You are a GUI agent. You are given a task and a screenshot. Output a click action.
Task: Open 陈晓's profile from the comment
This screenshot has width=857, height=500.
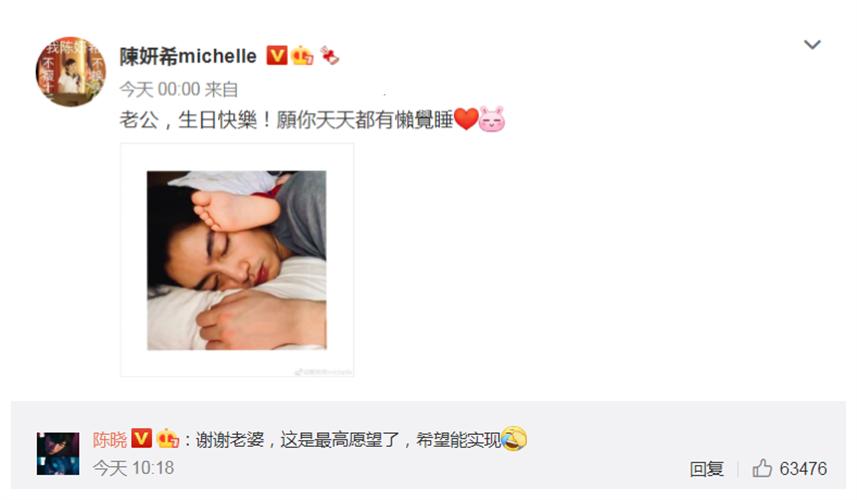point(109,439)
